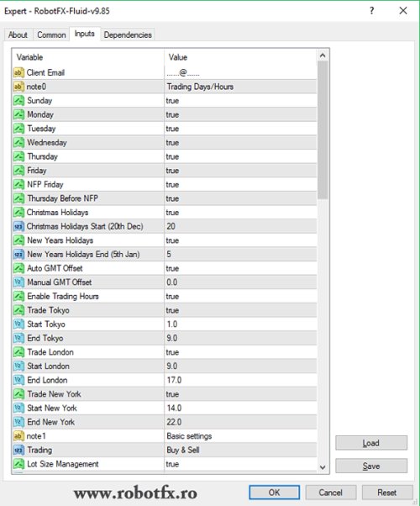
Task: Click the vertical scrollbar thumb
Action: point(323,129)
